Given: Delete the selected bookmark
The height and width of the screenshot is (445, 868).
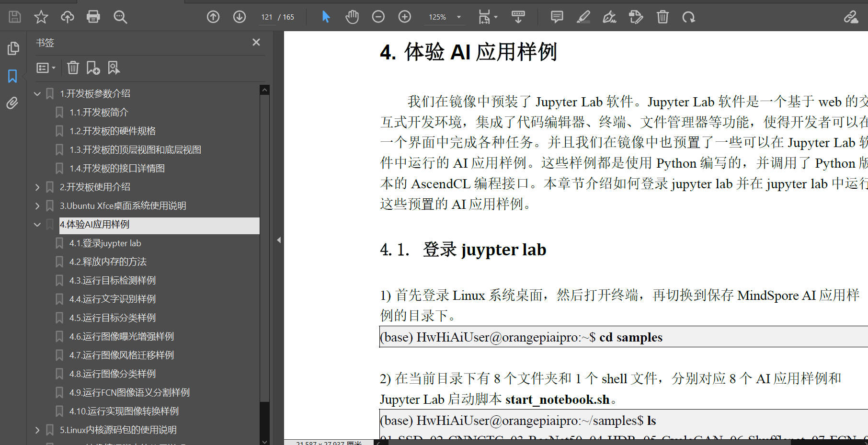Looking at the screenshot, I should (x=73, y=68).
